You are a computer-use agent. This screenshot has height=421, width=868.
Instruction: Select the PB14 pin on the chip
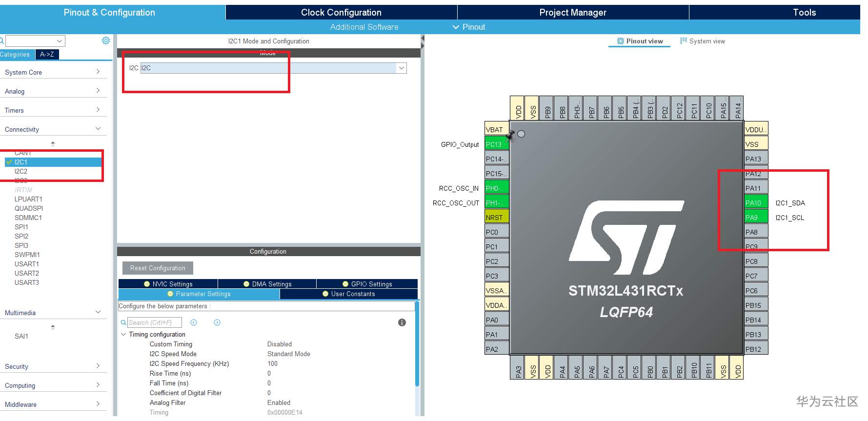click(x=756, y=320)
